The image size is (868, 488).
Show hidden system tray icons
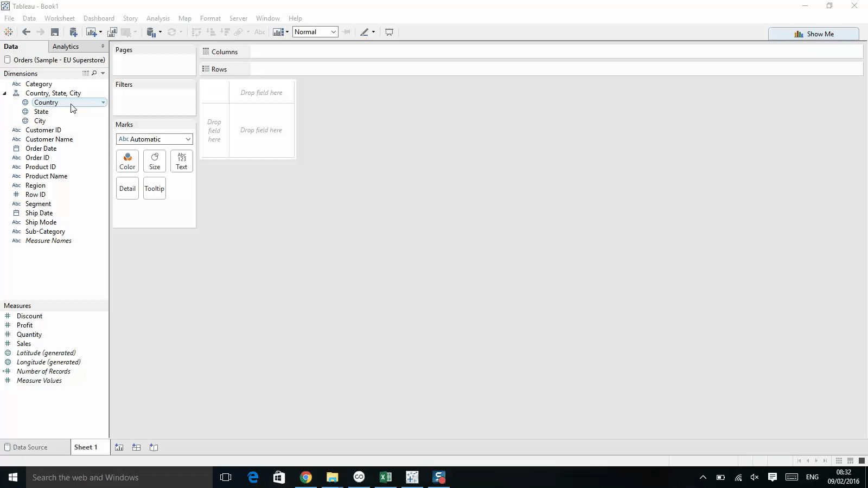[x=703, y=477]
